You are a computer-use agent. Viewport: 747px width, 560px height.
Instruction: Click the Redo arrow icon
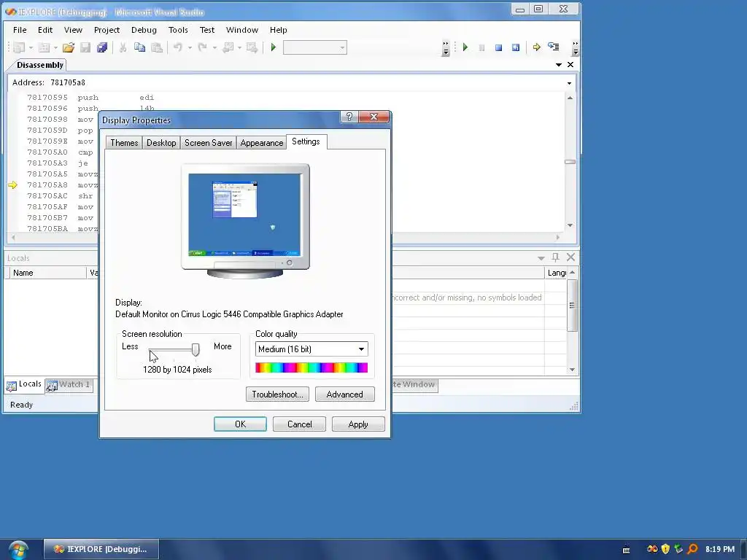pyautogui.click(x=203, y=47)
